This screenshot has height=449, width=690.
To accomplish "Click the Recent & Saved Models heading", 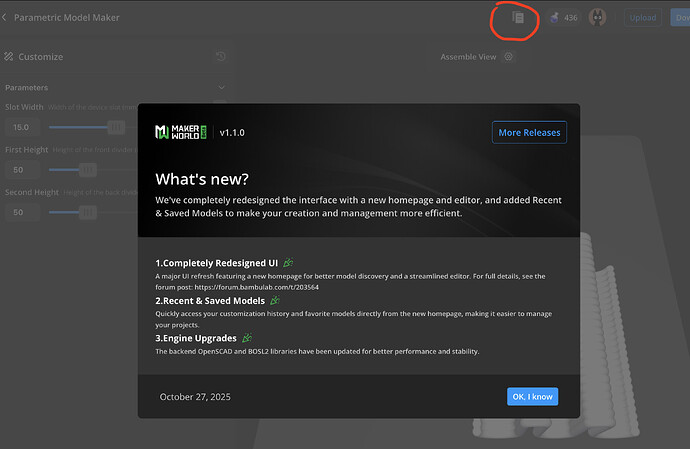I will click(210, 301).
